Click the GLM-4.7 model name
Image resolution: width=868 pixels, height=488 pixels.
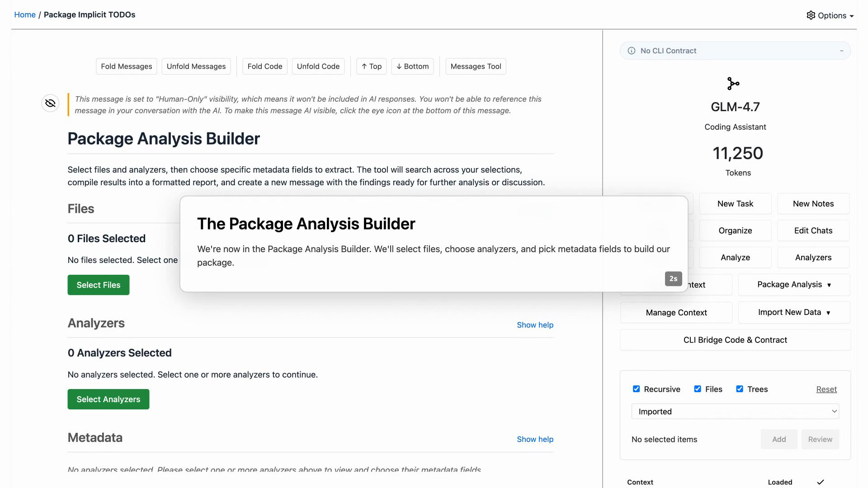coord(735,107)
